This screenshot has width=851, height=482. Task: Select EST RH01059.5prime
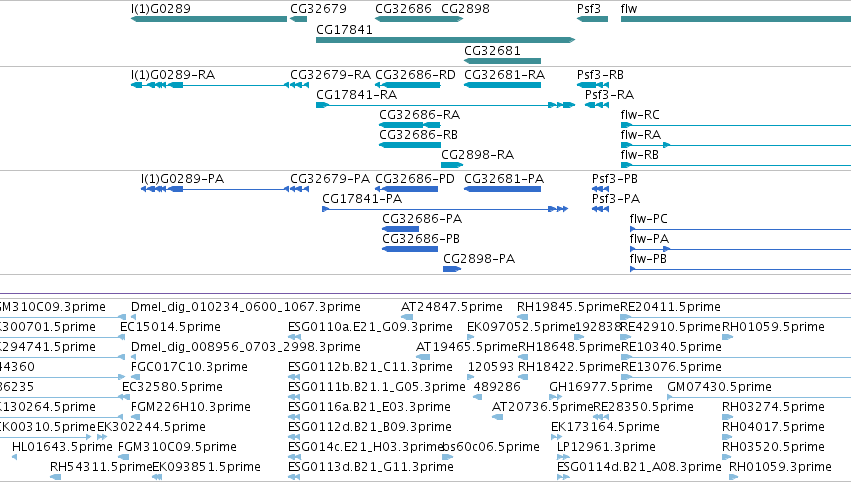click(773, 327)
